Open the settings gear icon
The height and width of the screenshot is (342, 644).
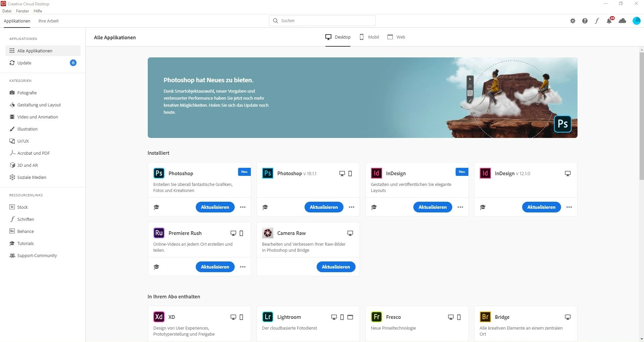pyautogui.click(x=573, y=21)
